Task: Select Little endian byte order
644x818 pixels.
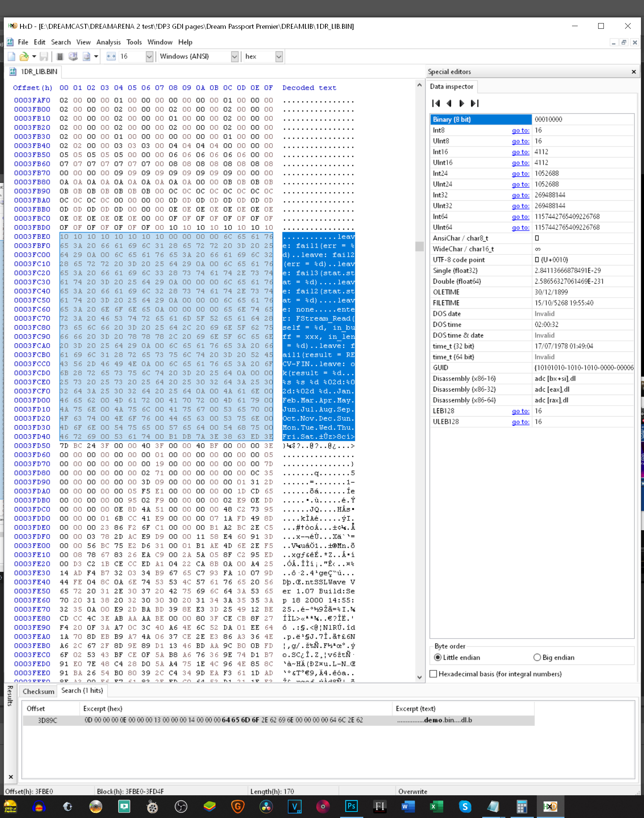Action: (457, 657)
